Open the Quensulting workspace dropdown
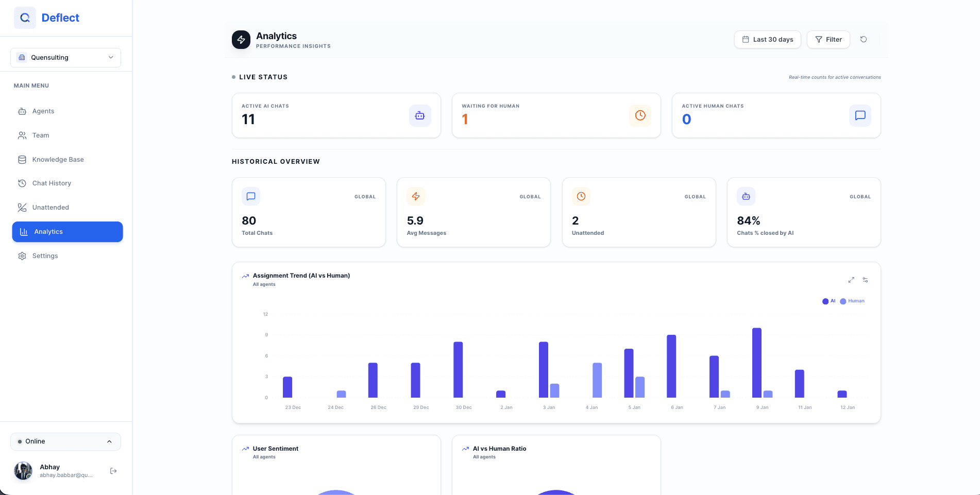The width and height of the screenshot is (980, 495). click(65, 57)
